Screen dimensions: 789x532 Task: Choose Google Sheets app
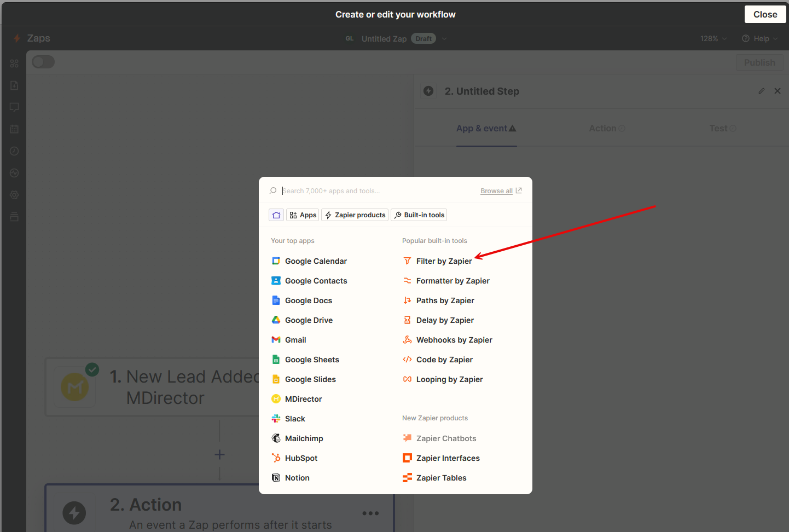(311, 360)
